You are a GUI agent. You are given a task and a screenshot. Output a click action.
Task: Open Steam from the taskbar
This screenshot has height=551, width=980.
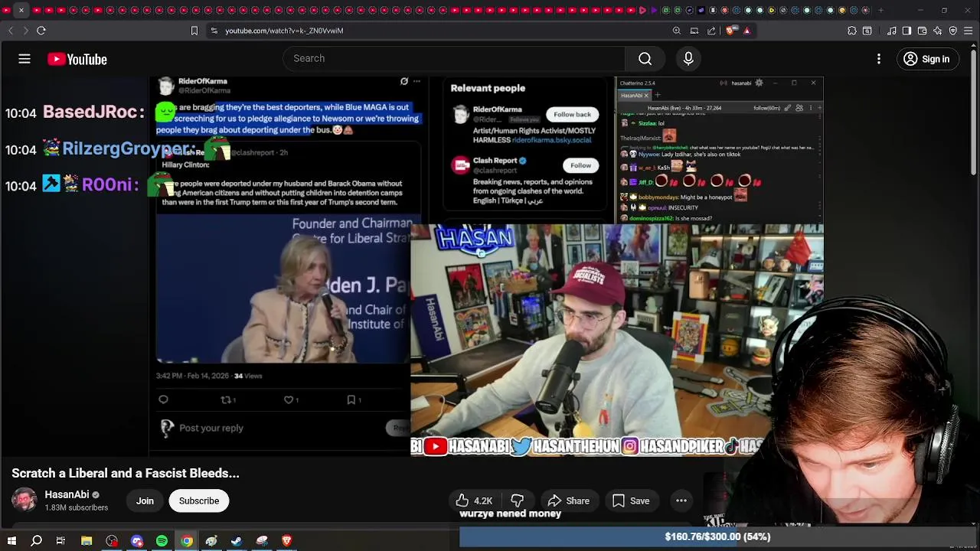[x=237, y=541]
